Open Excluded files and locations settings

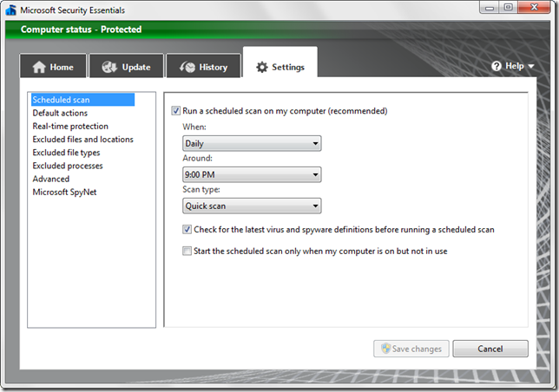click(x=82, y=140)
